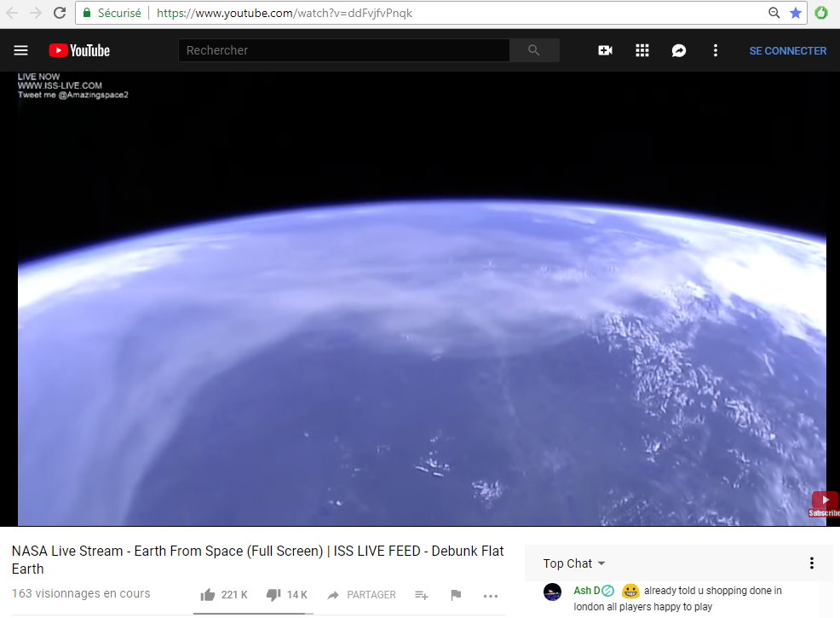This screenshot has width=840, height=618.
Task: Click the green extension icon in the browser toolbar
Action: tap(820, 13)
